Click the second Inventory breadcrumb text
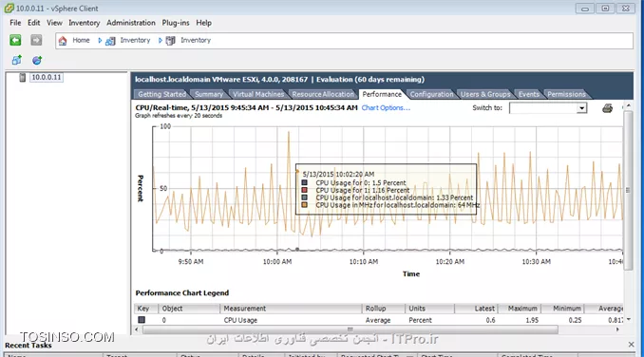 [196, 40]
